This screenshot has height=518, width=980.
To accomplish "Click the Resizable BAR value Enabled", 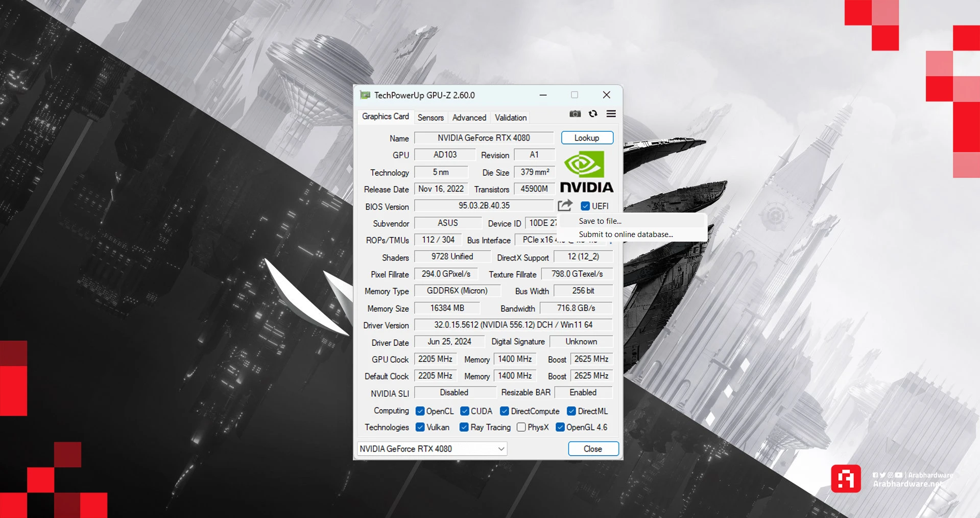I will coord(583,392).
